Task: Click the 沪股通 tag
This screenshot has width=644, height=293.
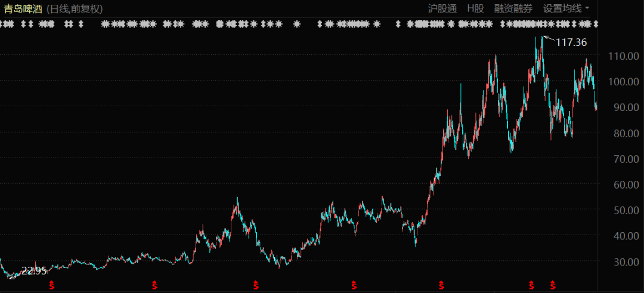Action: click(442, 8)
